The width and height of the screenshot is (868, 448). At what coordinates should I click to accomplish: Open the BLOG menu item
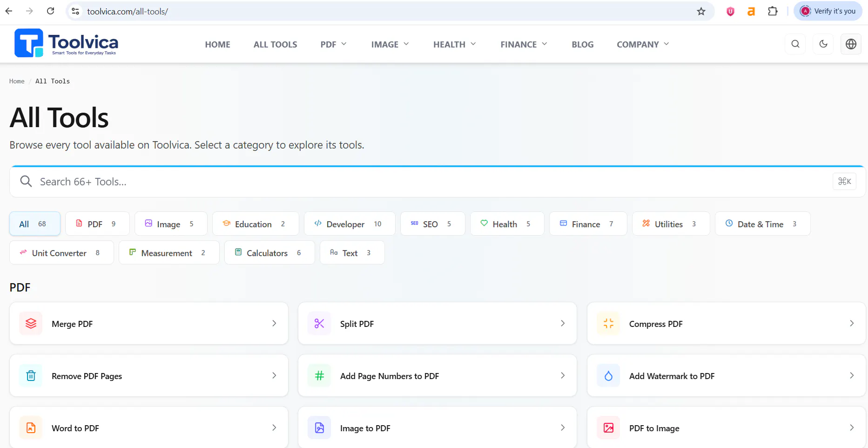(583, 45)
